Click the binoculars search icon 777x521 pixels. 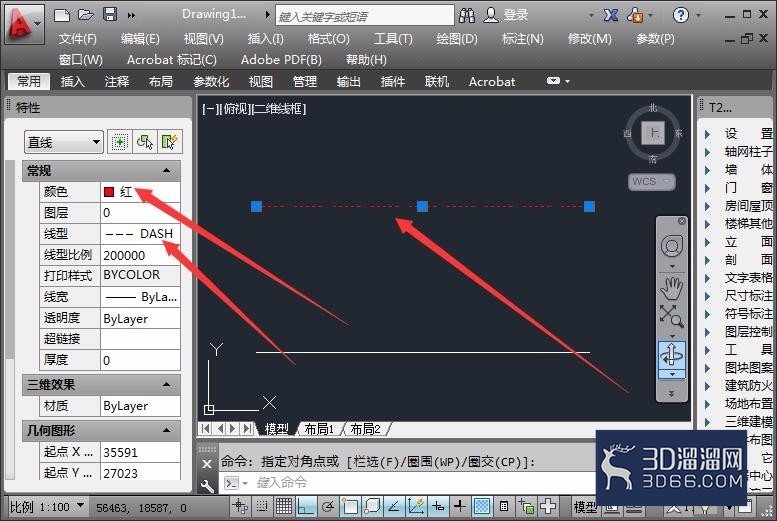point(466,15)
